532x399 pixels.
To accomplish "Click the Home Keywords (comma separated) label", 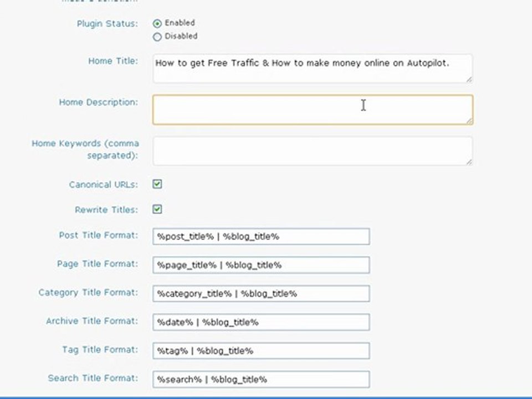I will pos(85,149).
